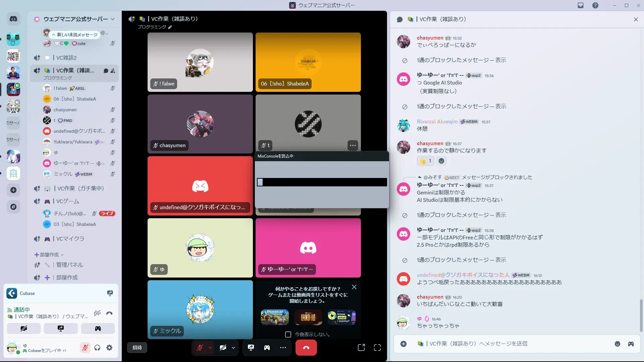Open user settings gear icon
Viewport: 644px width, 362px height.
click(x=109, y=348)
